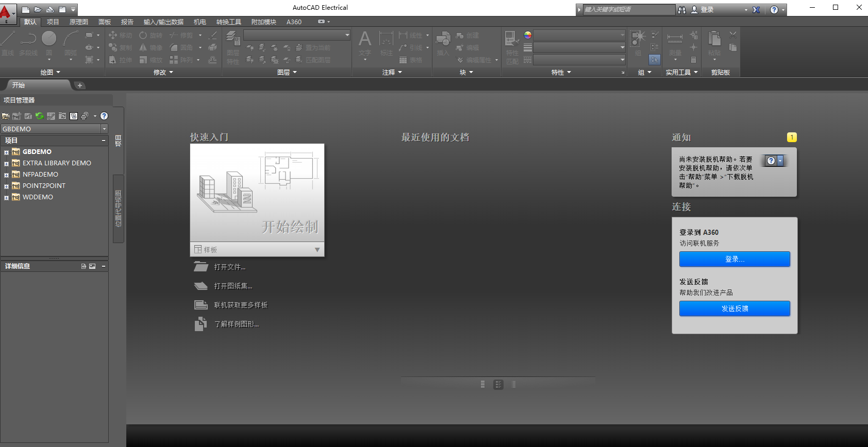Viewport: 868px width, 447px height.
Task: Switch recent documents to the middle list view
Action: [x=498, y=384]
